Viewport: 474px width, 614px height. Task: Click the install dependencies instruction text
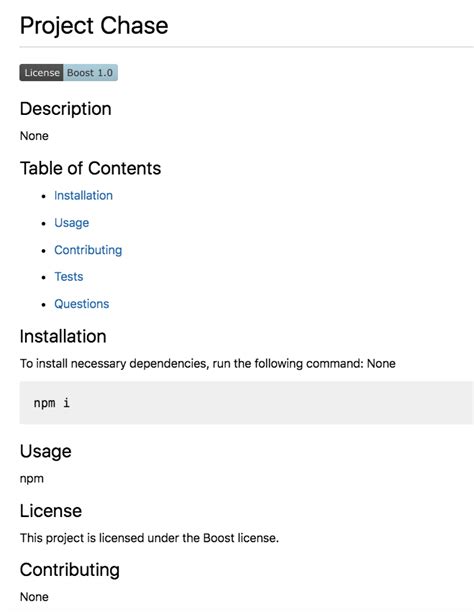pyautogui.click(x=208, y=364)
